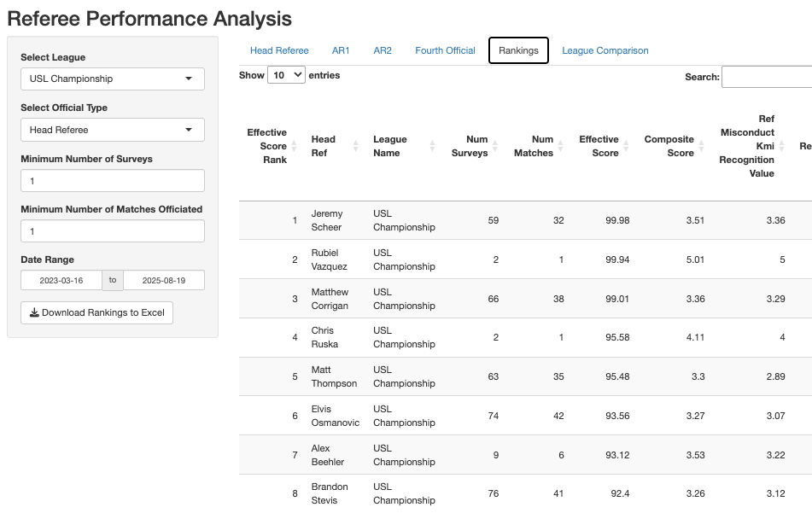Screen dimensions: 812x513
Task: Open the Select Official Type dropdown
Action: click(x=113, y=130)
